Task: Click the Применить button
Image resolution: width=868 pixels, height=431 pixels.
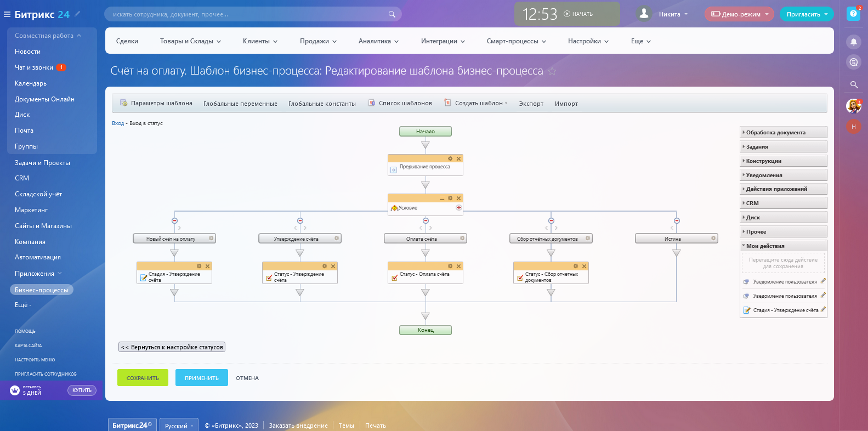Action: [x=202, y=378]
